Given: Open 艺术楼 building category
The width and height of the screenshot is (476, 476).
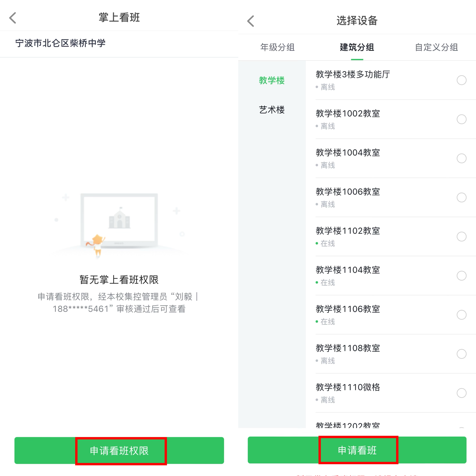Looking at the screenshot, I should [x=272, y=110].
